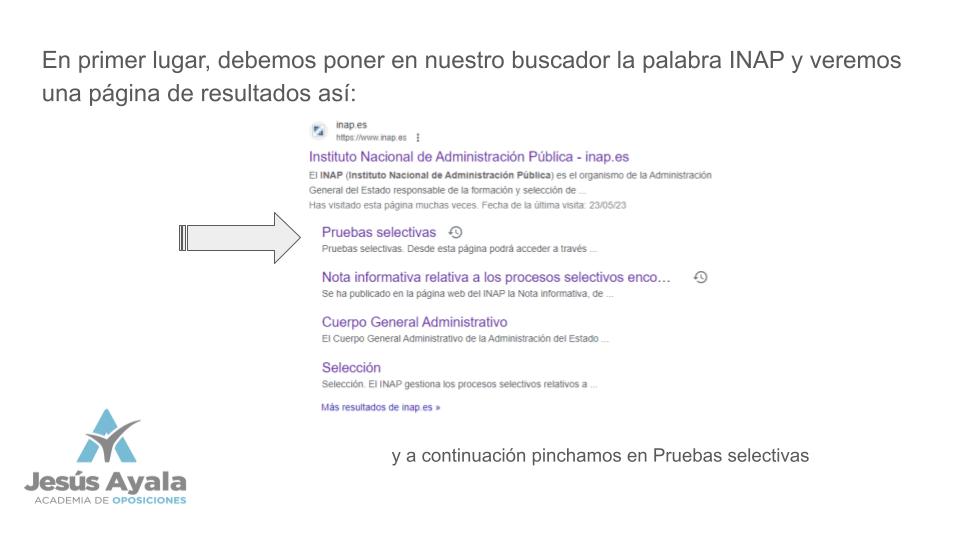This screenshot has height=540, width=960.
Task: Click the Jesús Ayala name text
Action: [x=105, y=480]
